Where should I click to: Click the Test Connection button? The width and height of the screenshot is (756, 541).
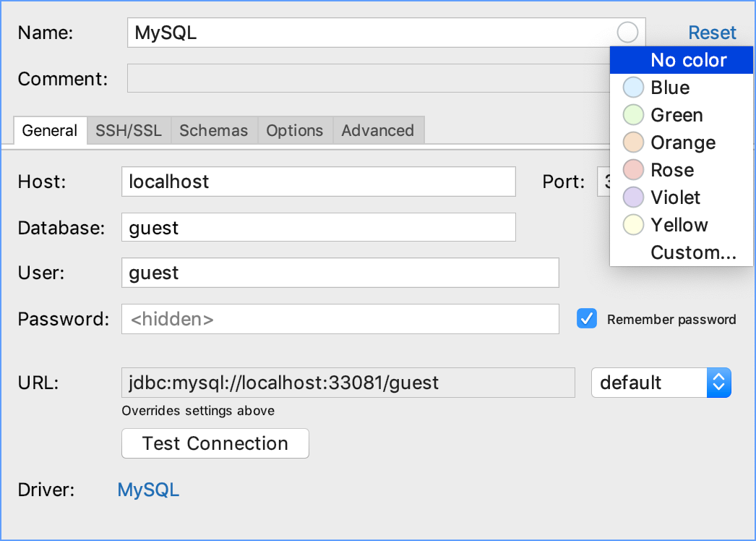click(x=215, y=443)
